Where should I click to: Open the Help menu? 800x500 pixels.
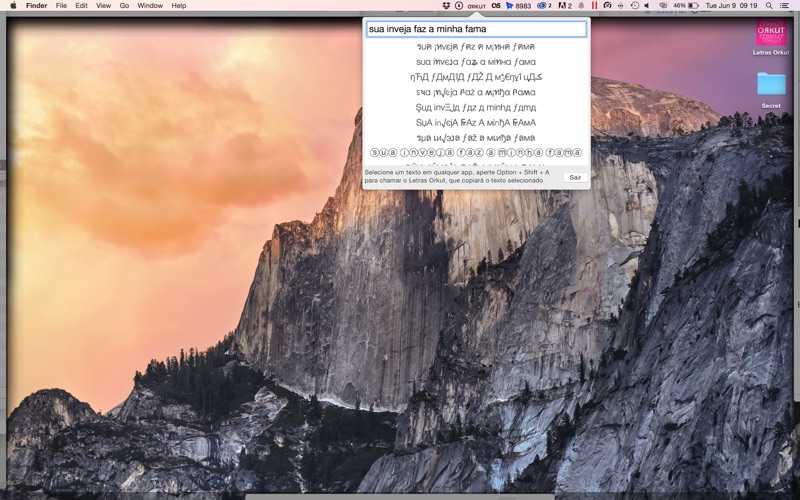pos(179,6)
